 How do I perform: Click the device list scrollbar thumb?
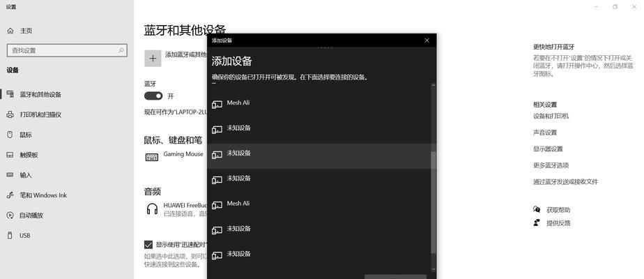coord(433,203)
